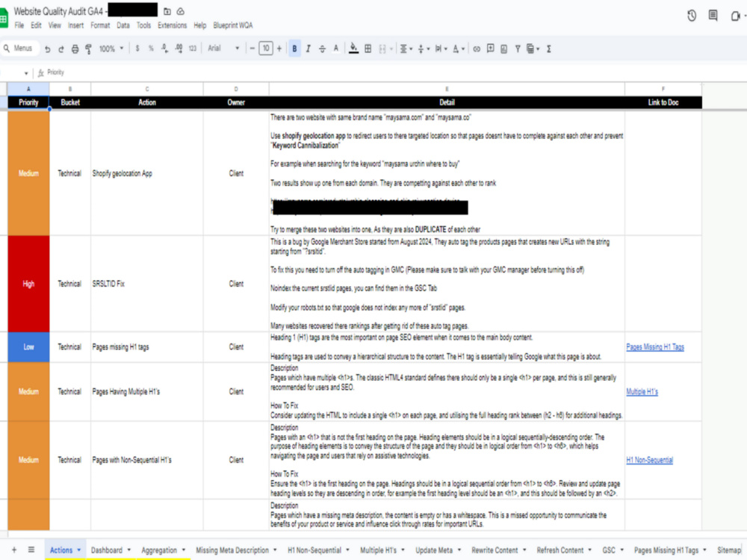Open horizontal align dropdown
Image resolution: width=747 pixels, height=560 pixels.
(406, 49)
